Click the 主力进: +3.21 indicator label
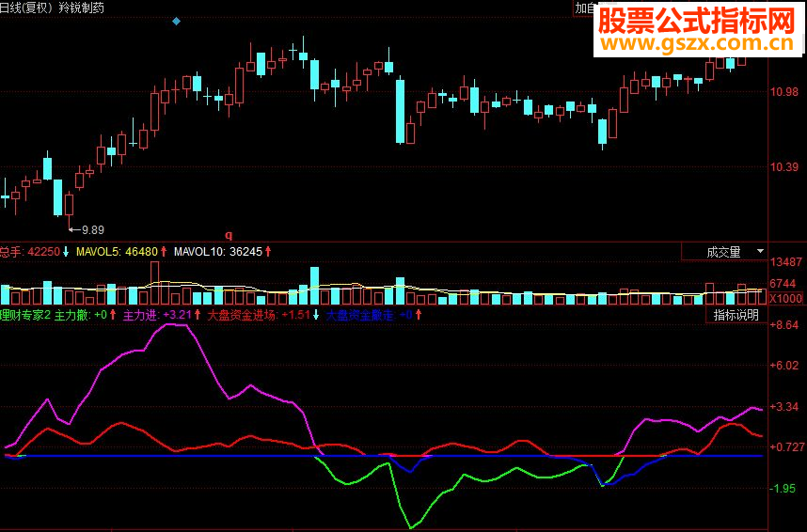The width and height of the screenshot is (807, 532). pos(157,315)
